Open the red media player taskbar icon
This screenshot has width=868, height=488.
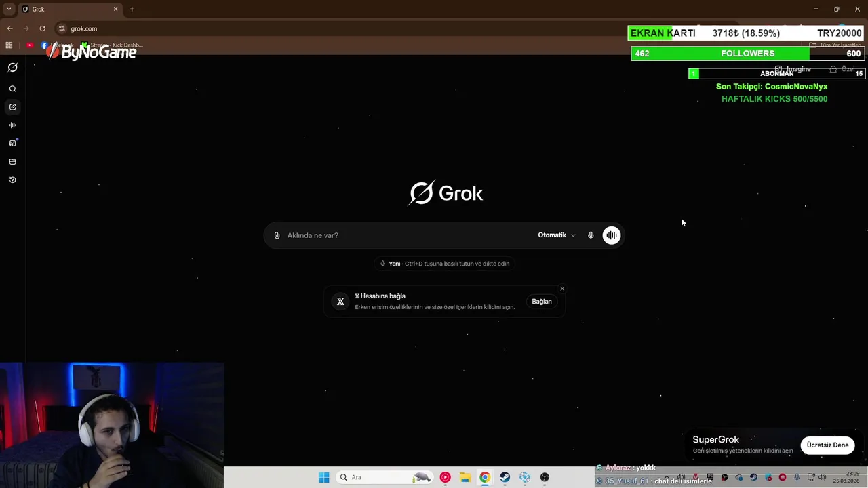(445, 477)
